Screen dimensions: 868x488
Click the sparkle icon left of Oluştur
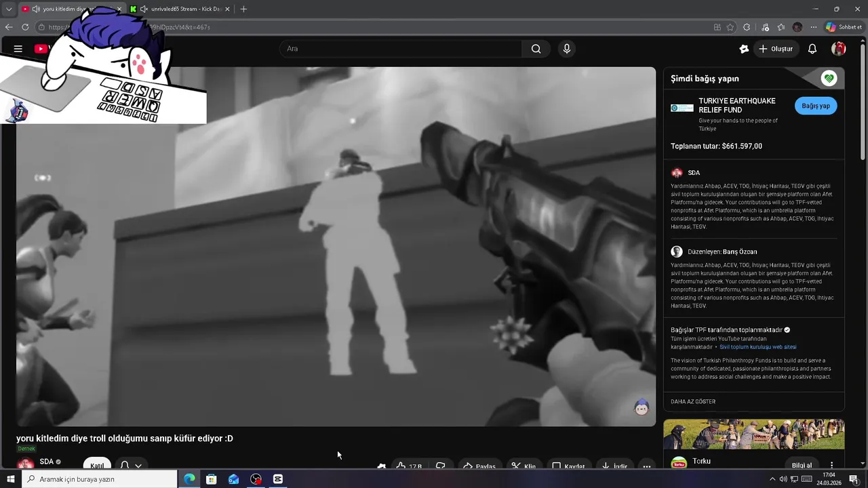coord(744,49)
